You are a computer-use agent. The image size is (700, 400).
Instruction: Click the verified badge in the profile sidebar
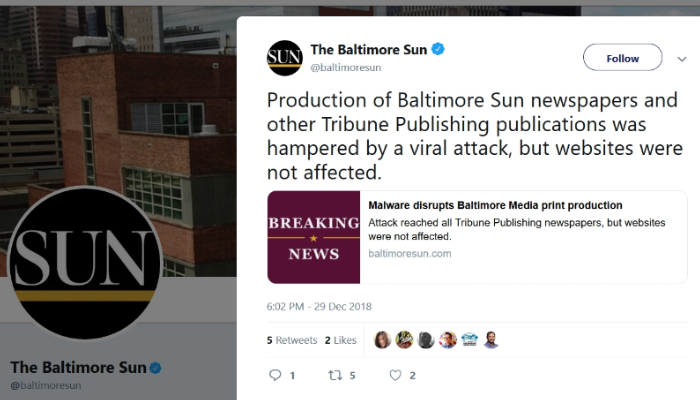(155, 368)
